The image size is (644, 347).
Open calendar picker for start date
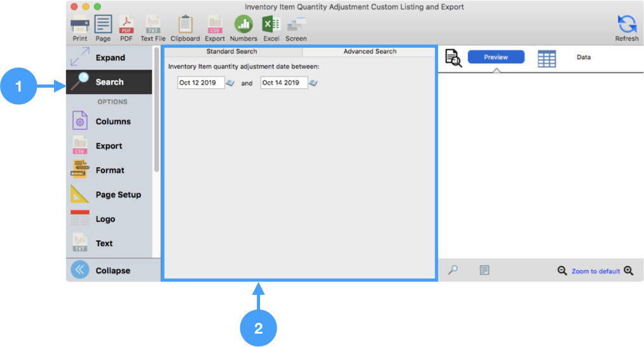pos(230,83)
